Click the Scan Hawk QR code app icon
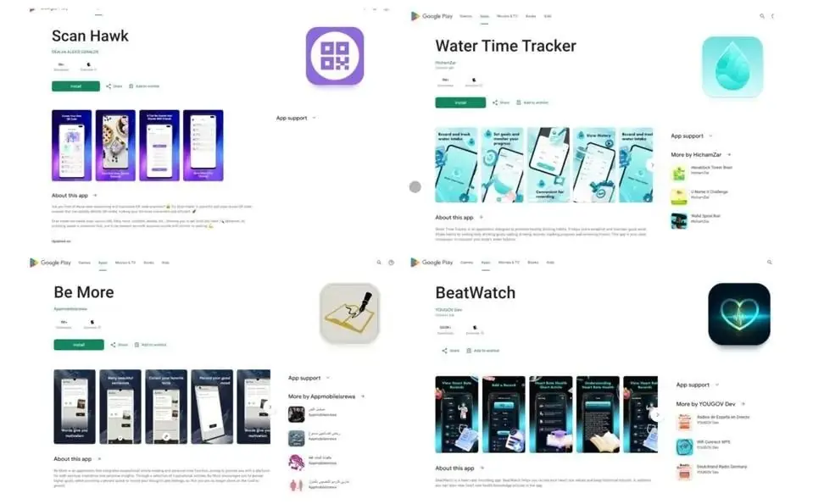The image size is (813, 504). coord(334,56)
